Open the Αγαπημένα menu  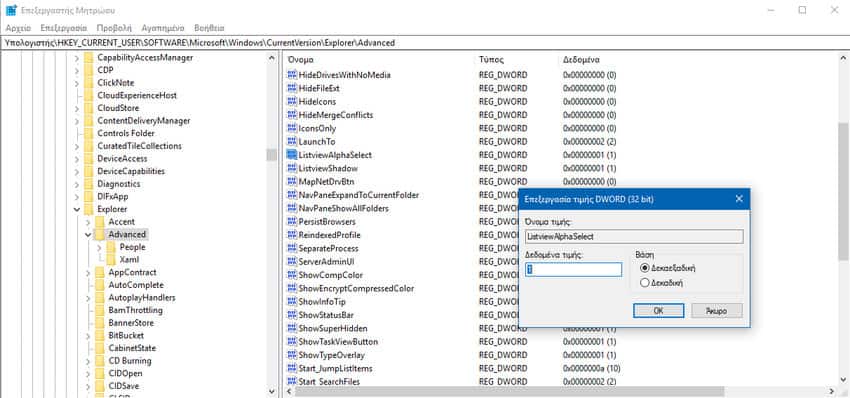[163, 28]
